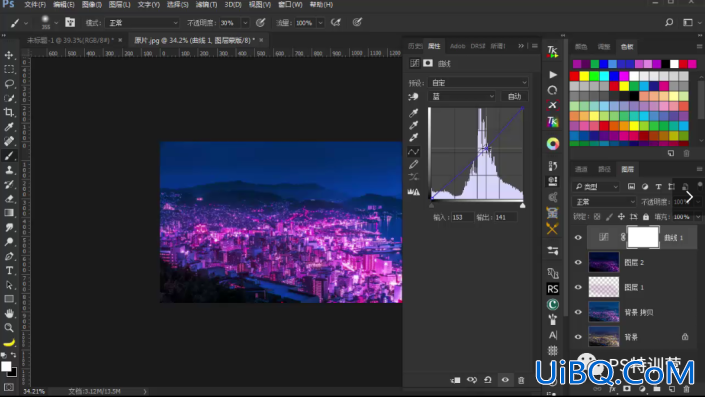Choose the draw curve pencil icon
705x397 pixels.
[413, 164]
